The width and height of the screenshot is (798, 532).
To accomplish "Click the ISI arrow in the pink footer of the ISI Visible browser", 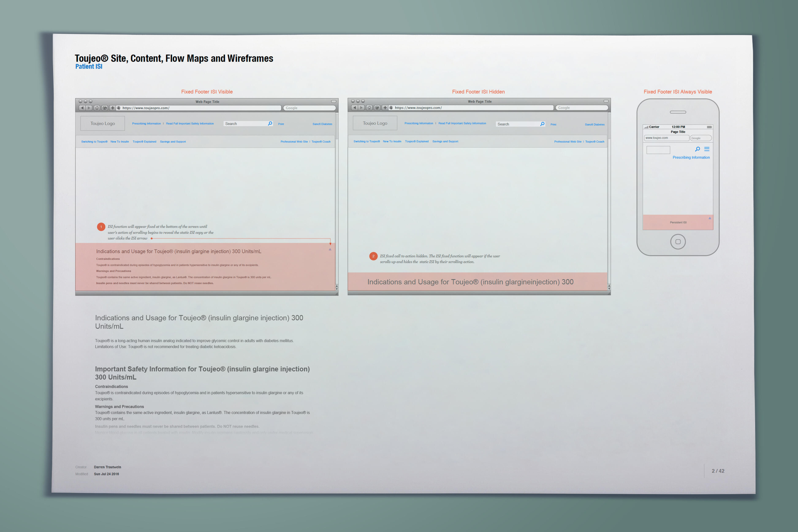I will pyautogui.click(x=330, y=249).
